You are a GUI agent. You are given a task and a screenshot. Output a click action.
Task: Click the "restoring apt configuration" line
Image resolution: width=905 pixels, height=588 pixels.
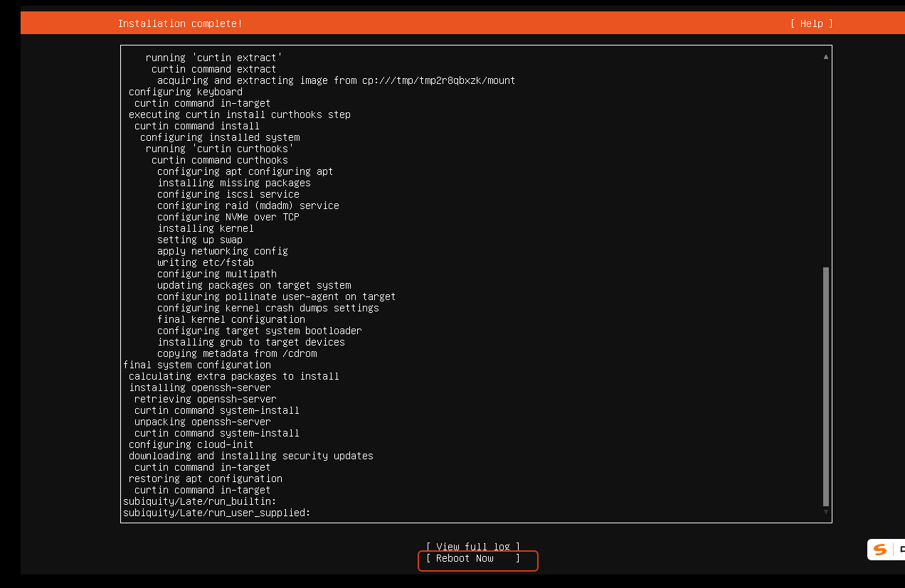[206, 479]
